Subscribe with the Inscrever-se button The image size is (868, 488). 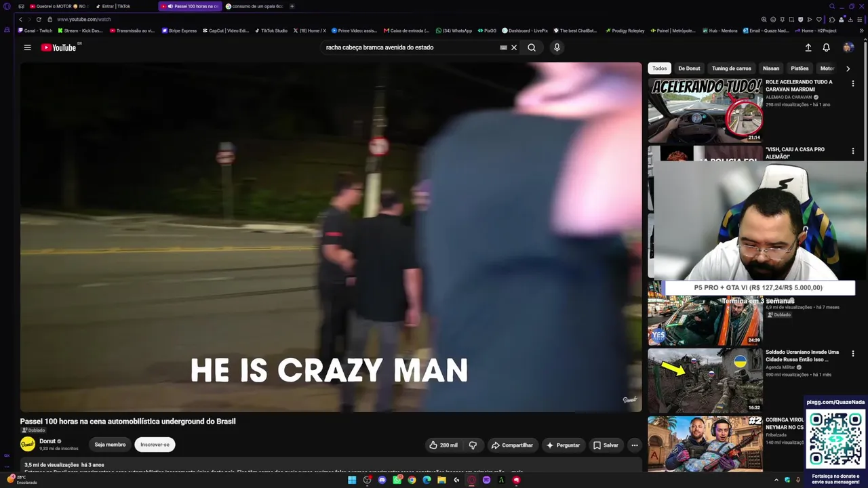pyautogui.click(x=155, y=445)
